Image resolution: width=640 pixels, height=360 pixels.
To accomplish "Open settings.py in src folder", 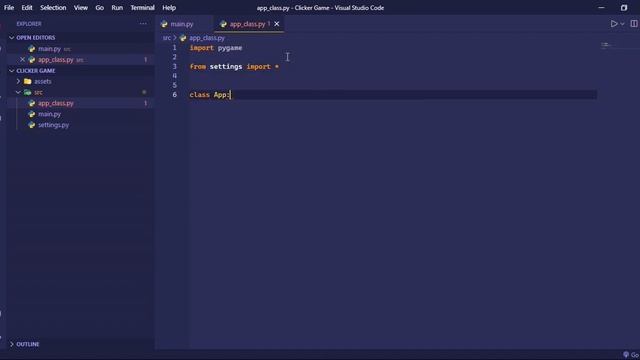I will coord(53,125).
